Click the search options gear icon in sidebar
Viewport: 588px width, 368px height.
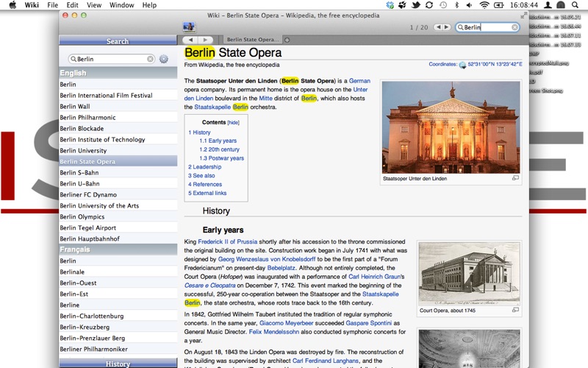pos(163,59)
